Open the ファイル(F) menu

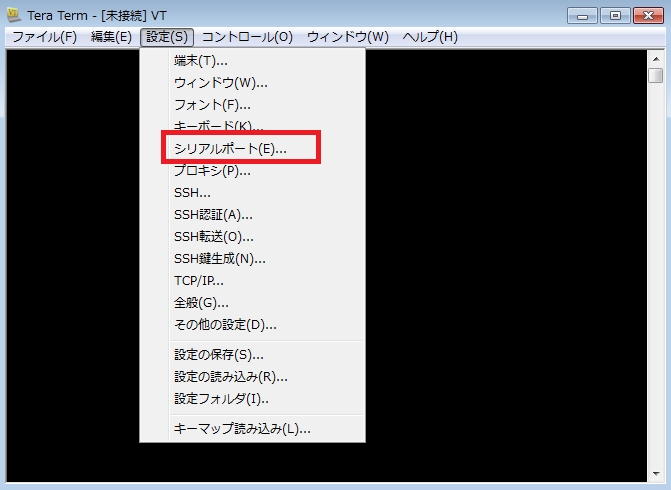click(x=45, y=37)
